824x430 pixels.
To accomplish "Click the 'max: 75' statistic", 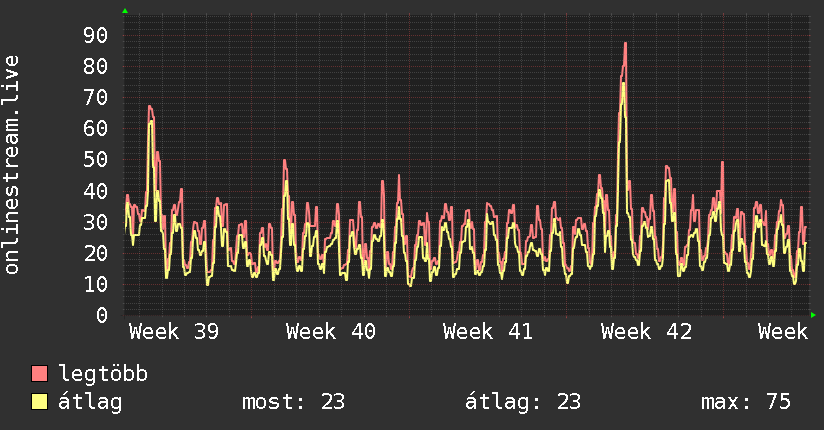I will coord(746,402).
